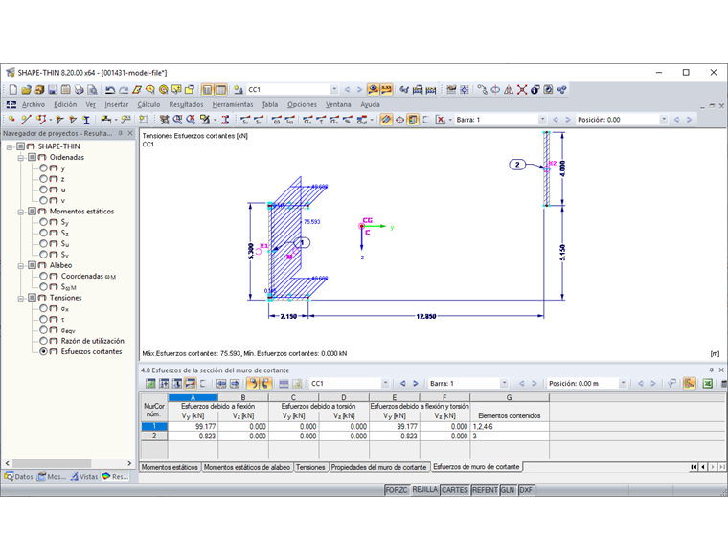Click the pin icon in the table panel header

pyautogui.click(x=712, y=370)
